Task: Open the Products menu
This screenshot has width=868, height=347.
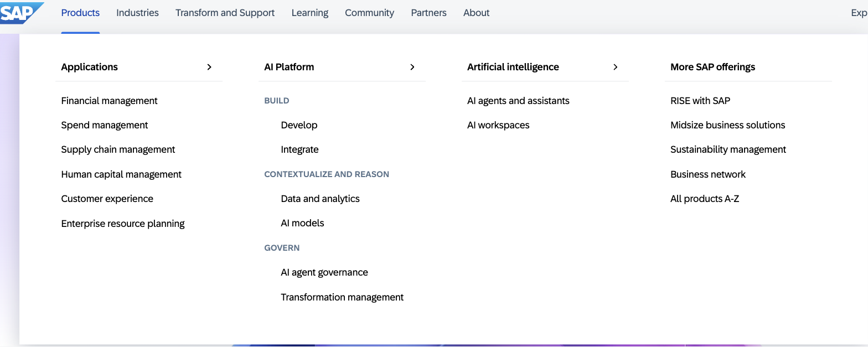Action: pos(80,13)
